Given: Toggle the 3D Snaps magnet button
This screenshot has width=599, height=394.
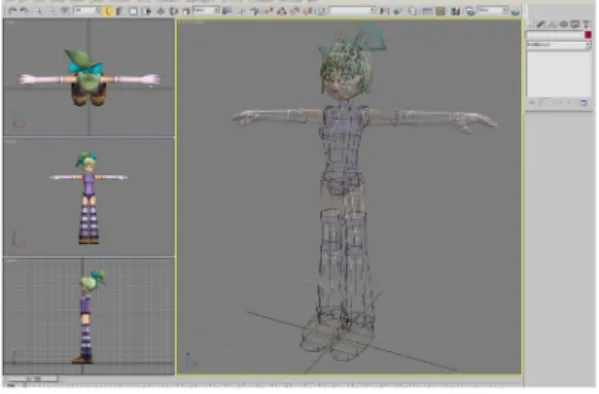Looking at the screenshot, I should pos(269,11).
